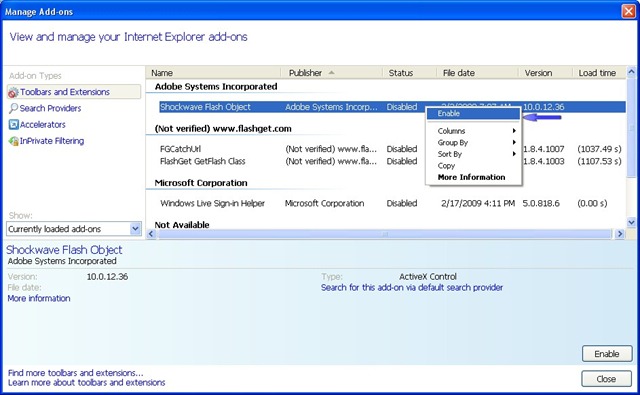Screen dimensions: 640x395
Task: Click the vertical scrollbar up arrow
Action: coord(631,72)
